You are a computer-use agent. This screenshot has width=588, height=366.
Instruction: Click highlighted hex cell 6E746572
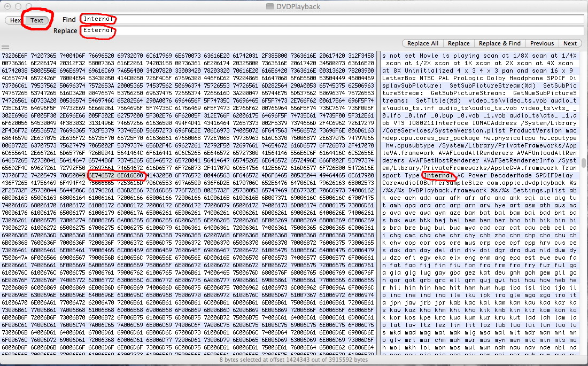(101, 175)
